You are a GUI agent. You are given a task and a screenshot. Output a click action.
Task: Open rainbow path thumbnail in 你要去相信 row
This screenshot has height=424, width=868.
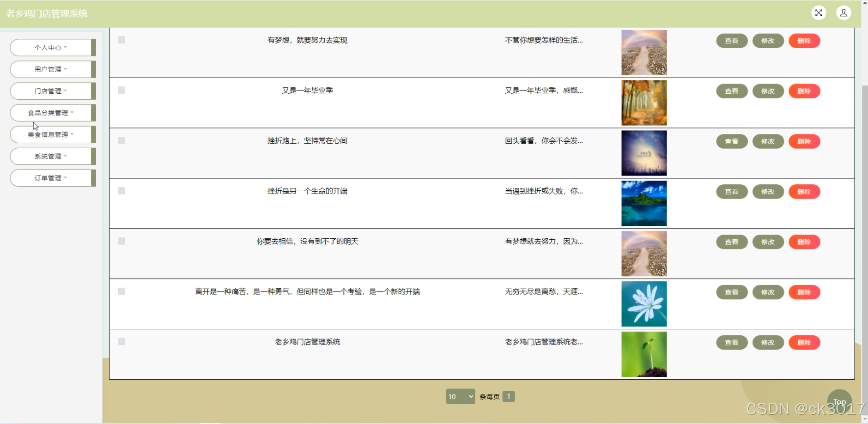point(644,254)
